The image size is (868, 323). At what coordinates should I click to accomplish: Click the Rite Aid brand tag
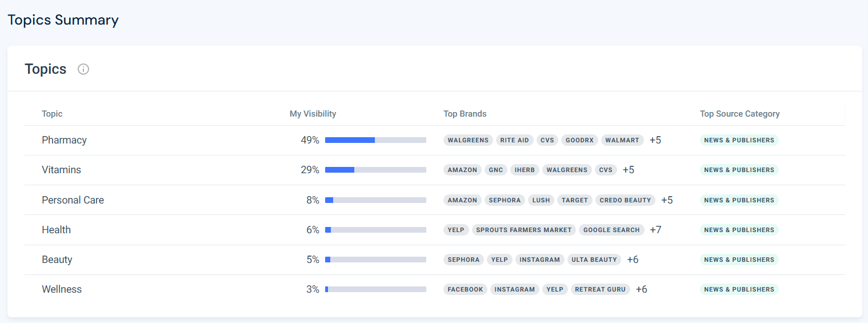(x=515, y=140)
